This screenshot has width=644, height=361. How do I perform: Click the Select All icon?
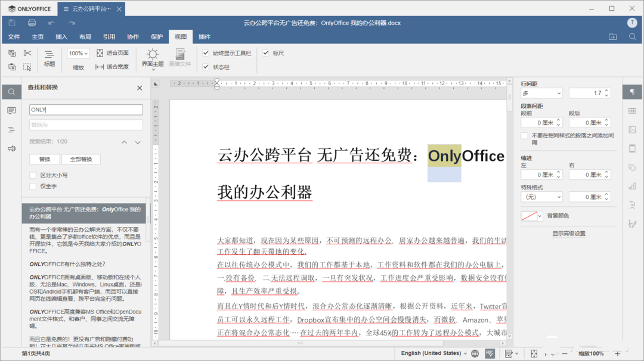pyautogui.click(x=27, y=67)
